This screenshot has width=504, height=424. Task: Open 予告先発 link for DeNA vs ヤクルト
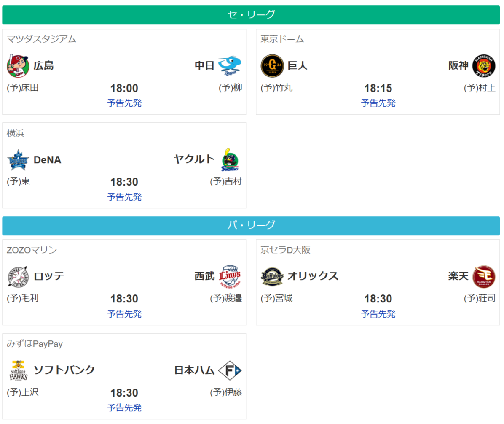(x=124, y=197)
